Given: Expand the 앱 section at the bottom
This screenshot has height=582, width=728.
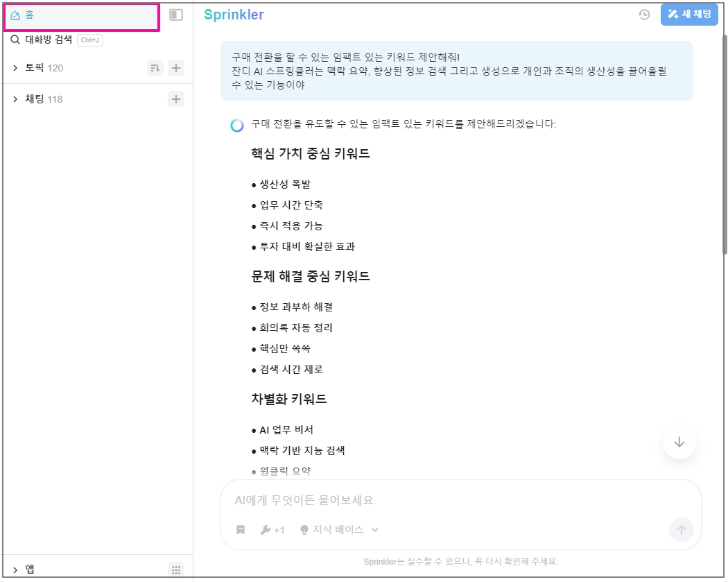Looking at the screenshot, I should tap(15, 570).
